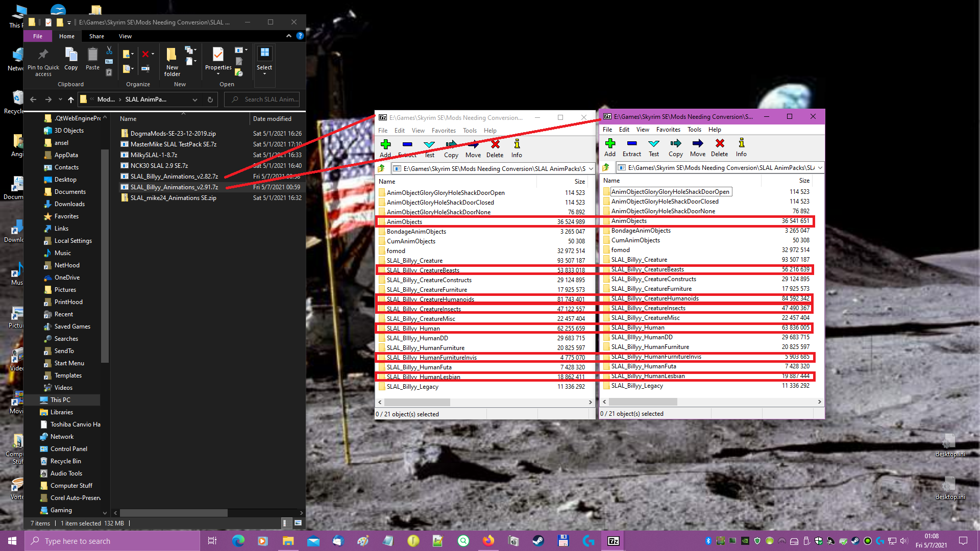Switch Explorer to large icons view
Image resolution: width=980 pixels, height=551 pixels.
click(x=298, y=523)
